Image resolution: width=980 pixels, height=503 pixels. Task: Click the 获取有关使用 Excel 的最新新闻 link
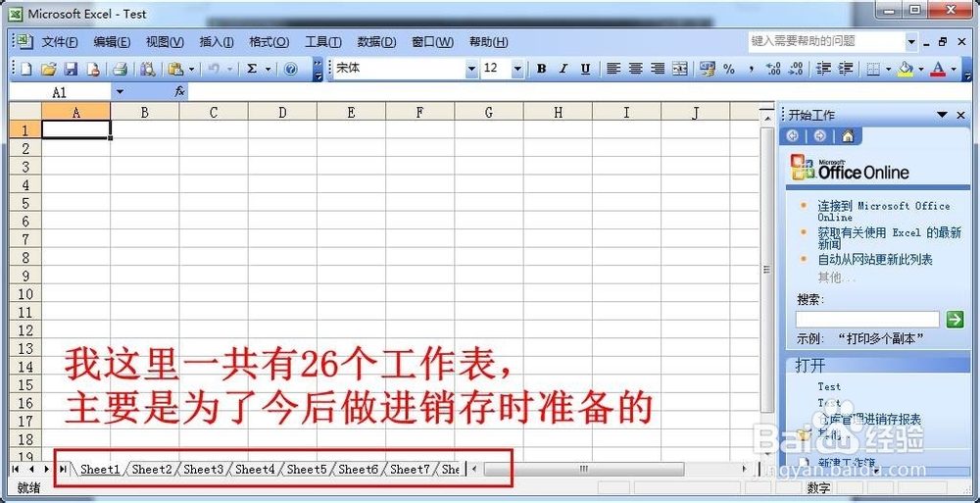(x=890, y=237)
